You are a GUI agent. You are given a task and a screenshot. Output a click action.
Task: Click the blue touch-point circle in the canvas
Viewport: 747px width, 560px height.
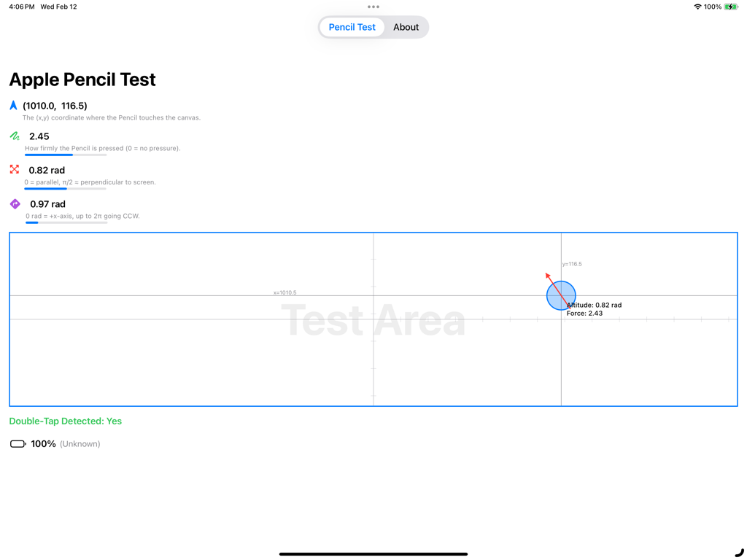561,295
